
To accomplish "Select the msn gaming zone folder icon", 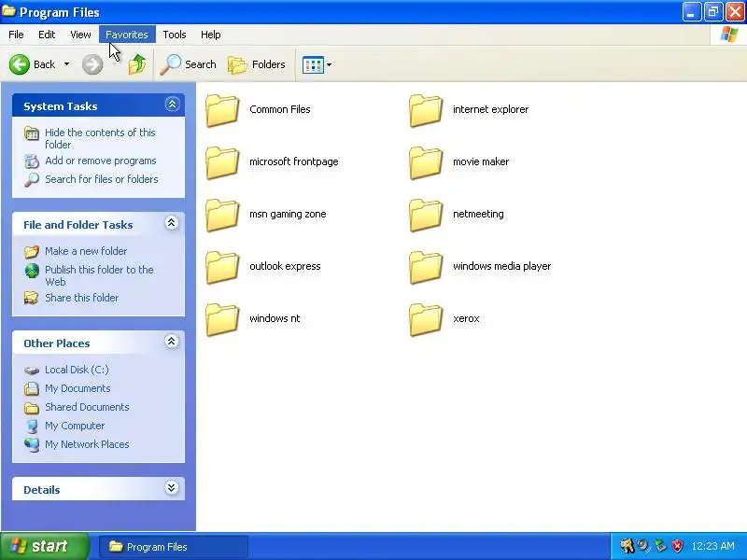I will point(222,216).
